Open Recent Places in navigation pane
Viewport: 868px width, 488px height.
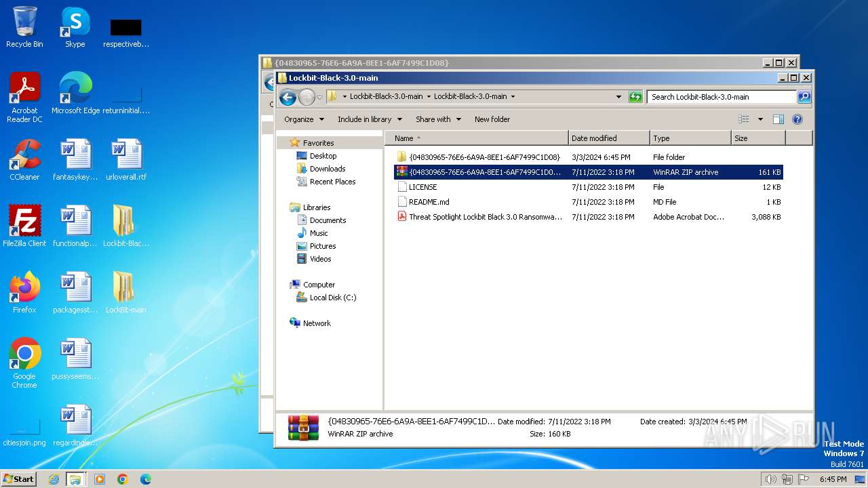332,182
